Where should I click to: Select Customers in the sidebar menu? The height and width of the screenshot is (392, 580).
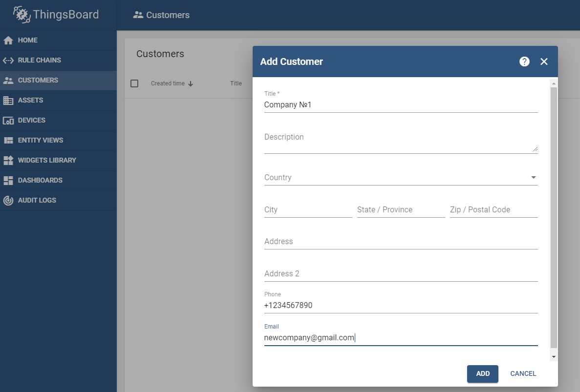(38, 81)
